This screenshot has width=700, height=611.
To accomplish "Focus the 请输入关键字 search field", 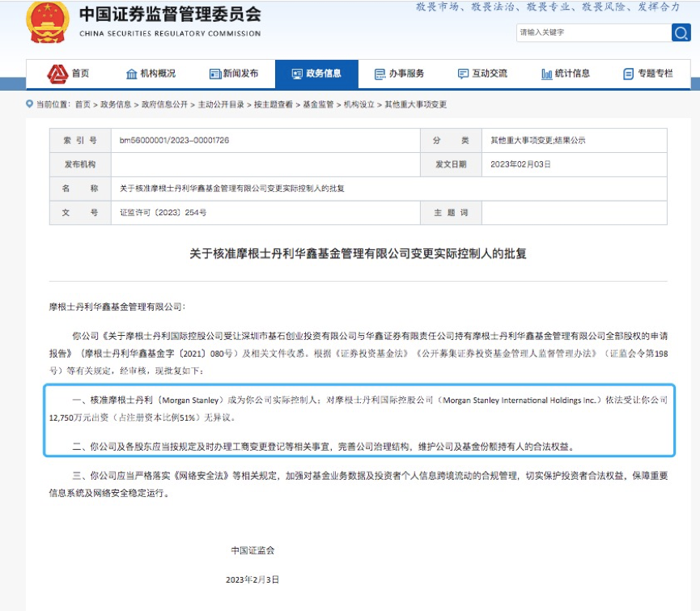I will tap(592, 32).
